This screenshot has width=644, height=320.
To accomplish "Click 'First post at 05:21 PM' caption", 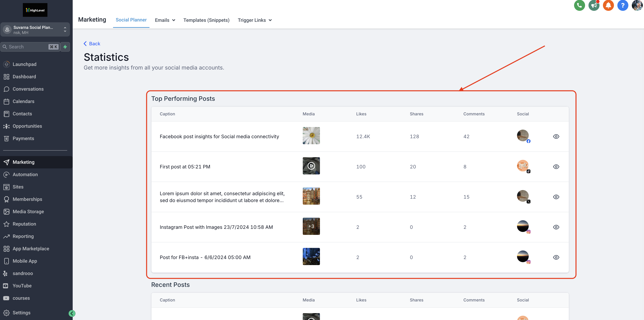I will tap(185, 167).
